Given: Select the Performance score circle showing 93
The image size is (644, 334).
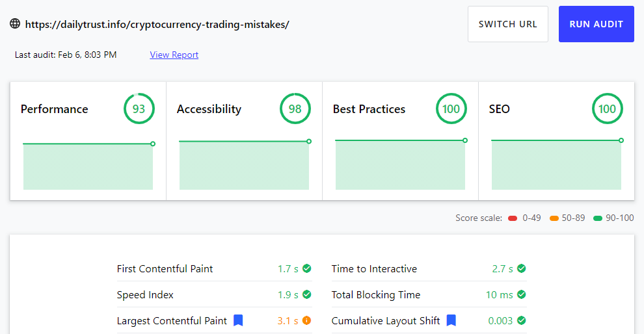Looking at the screenshot, I should (139, 109).
